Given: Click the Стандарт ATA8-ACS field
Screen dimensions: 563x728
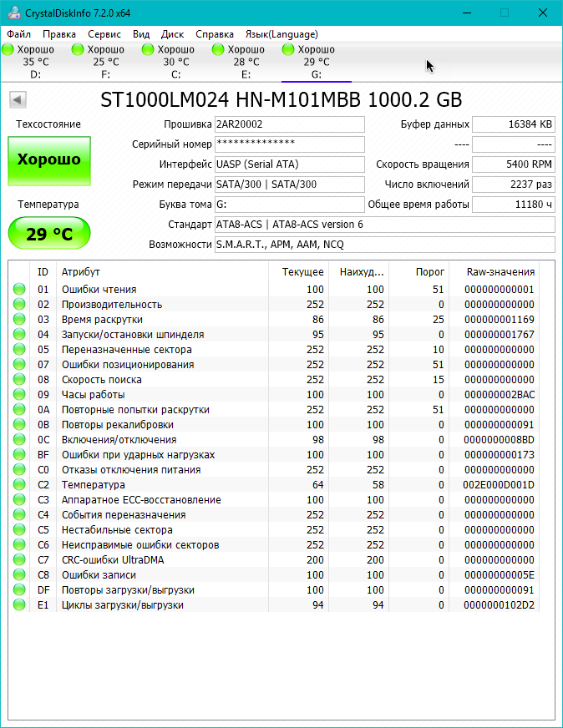Looking at the screenshot, I should click(x=384, y=225).
